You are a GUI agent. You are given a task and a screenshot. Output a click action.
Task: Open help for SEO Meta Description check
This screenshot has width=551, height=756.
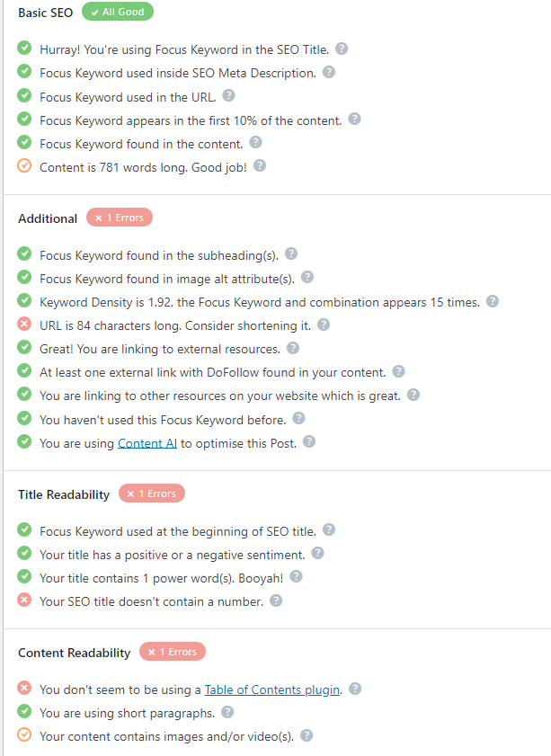tap(328, 72)
